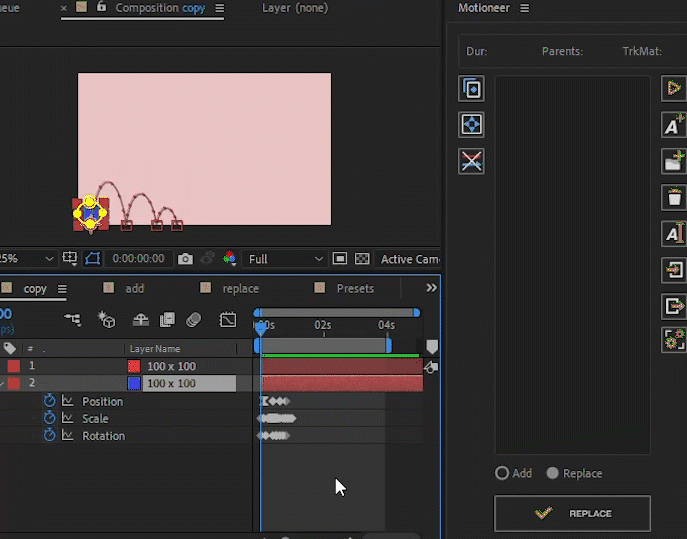
Task: Click the Position keyframes in the timeline
Action: (275, 401)
